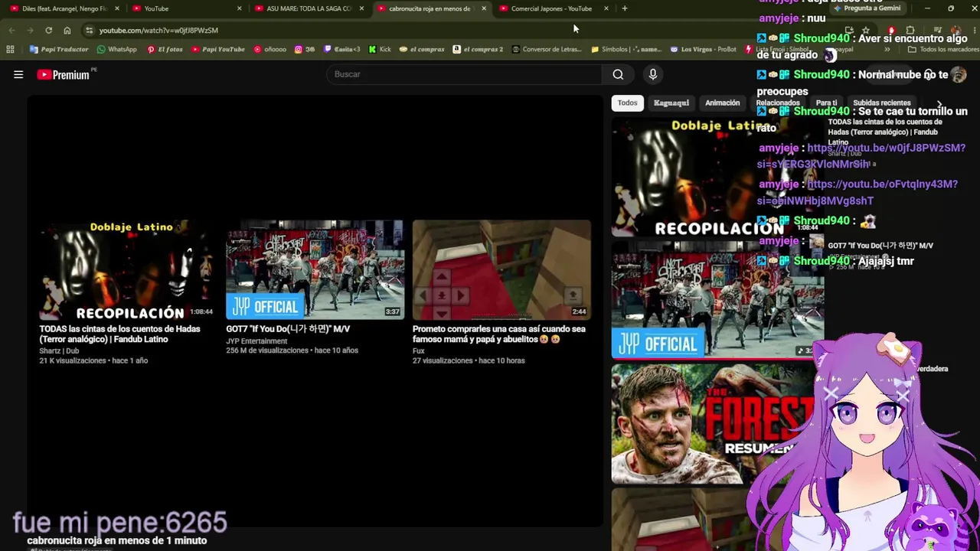Go back in browser history
The height and width of the screenshot is (551, 980).
(11, 30)
